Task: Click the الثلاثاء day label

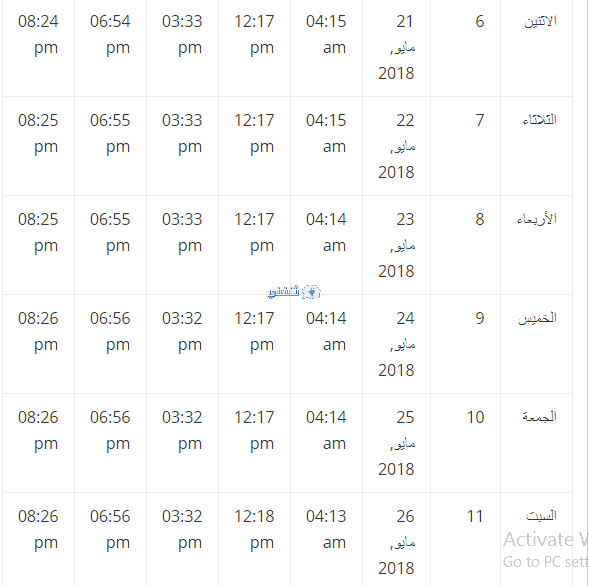Action: coord(539,120)
